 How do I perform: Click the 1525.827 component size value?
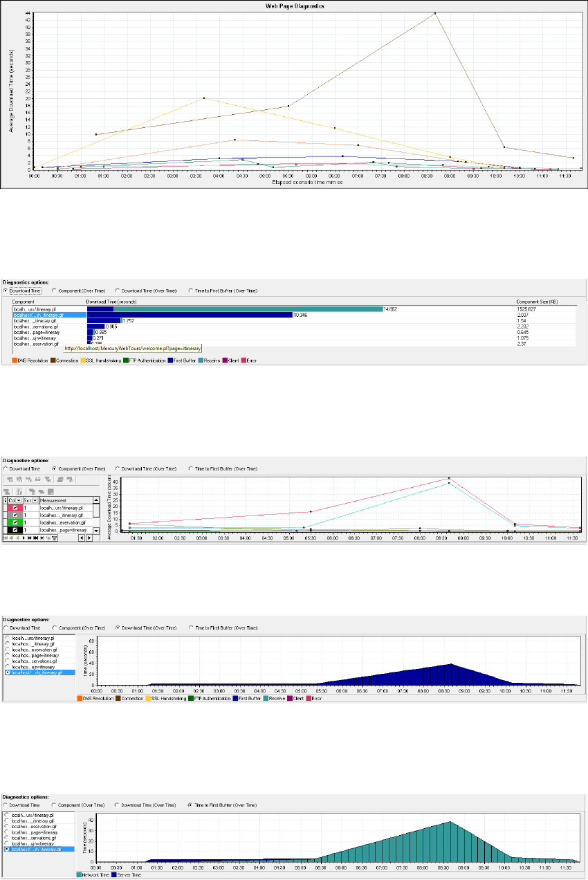[528, 309]
